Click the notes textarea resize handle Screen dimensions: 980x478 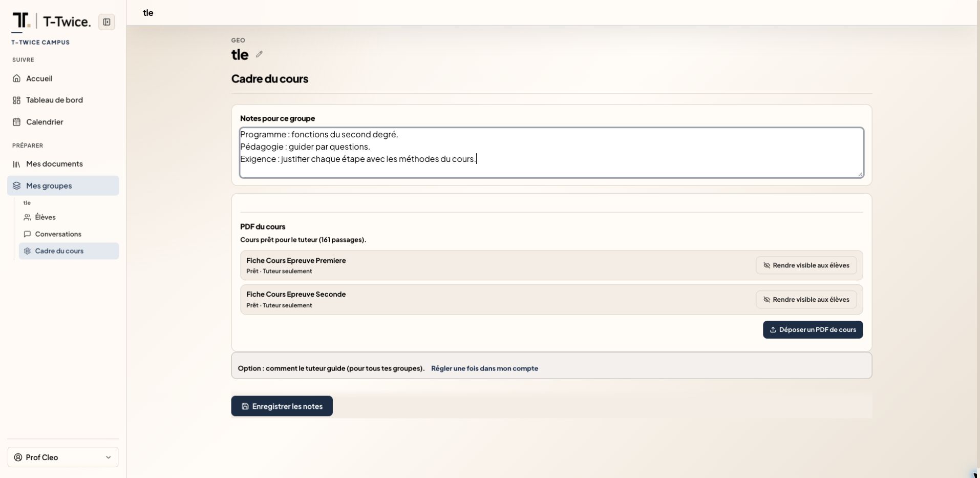point(860,175)
